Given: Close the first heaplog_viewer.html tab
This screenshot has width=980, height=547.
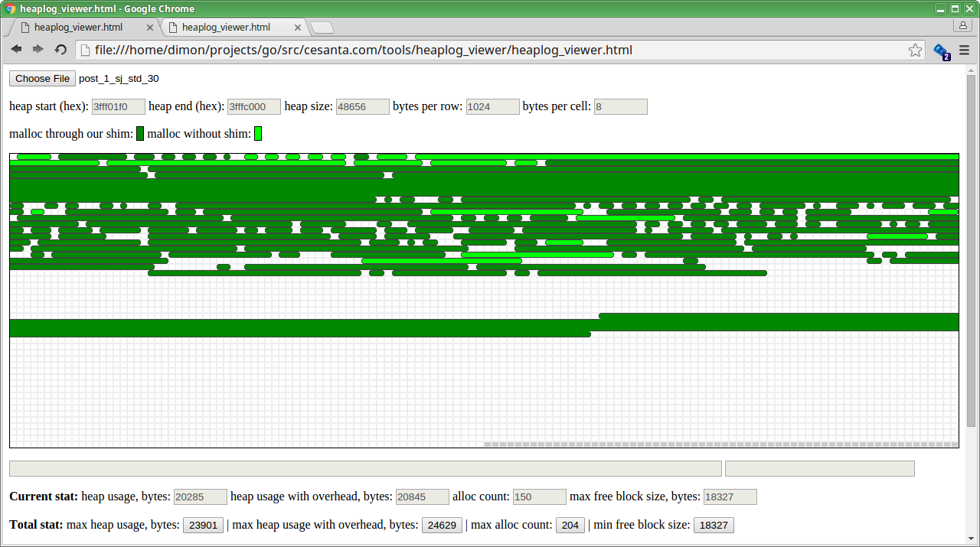Looking at the screenshot, I should pyautogui.click(x=150, y=28).
